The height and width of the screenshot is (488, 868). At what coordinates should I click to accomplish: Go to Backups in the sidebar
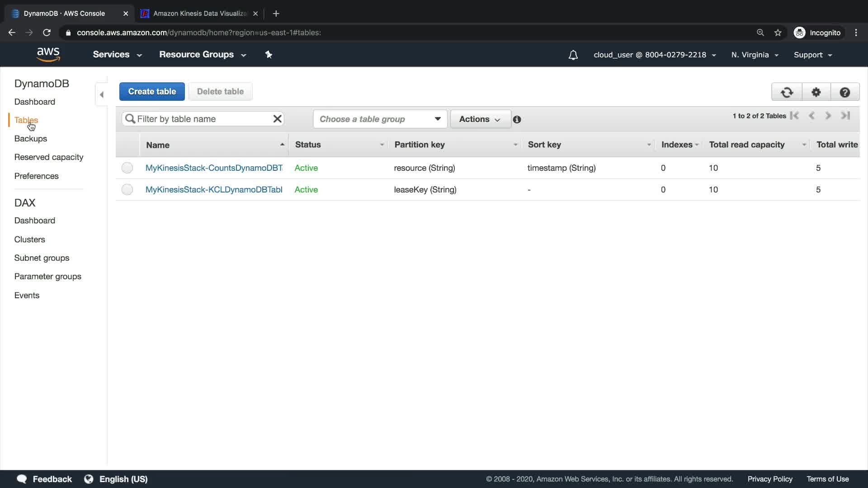(x=30, y=139)
